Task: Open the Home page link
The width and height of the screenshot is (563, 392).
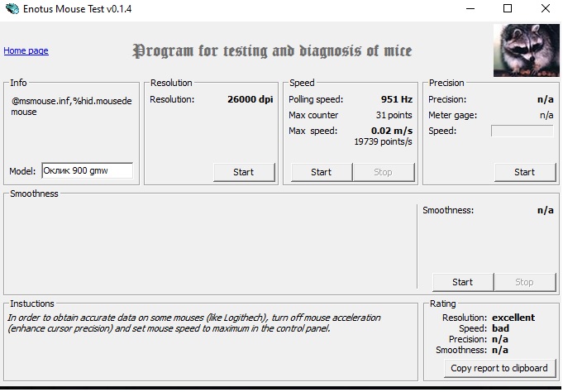Action: coord(26,50)
